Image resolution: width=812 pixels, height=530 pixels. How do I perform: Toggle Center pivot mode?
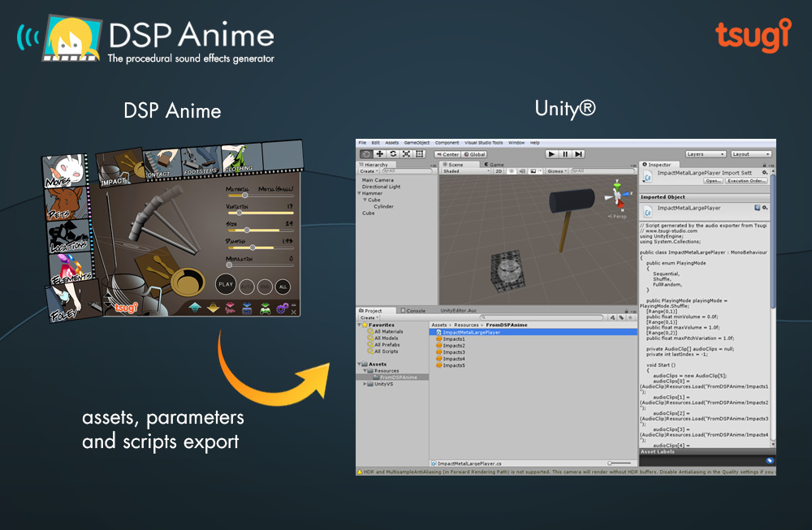(x=448, y=154)
